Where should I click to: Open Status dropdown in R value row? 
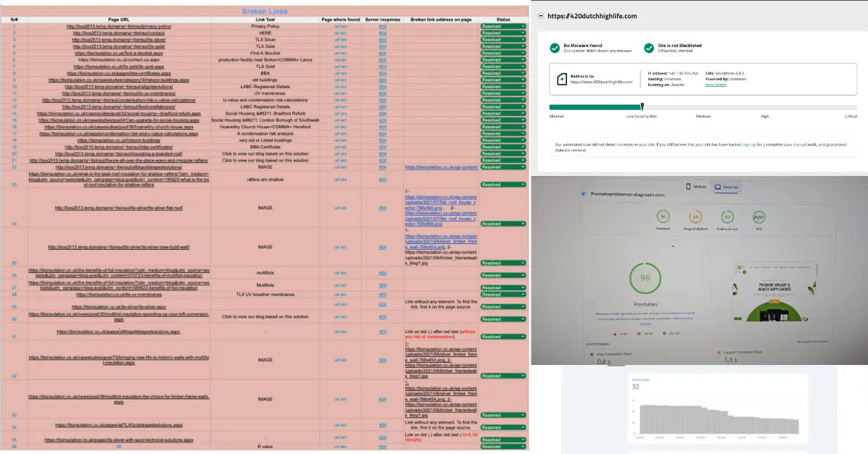click(503, 447)
